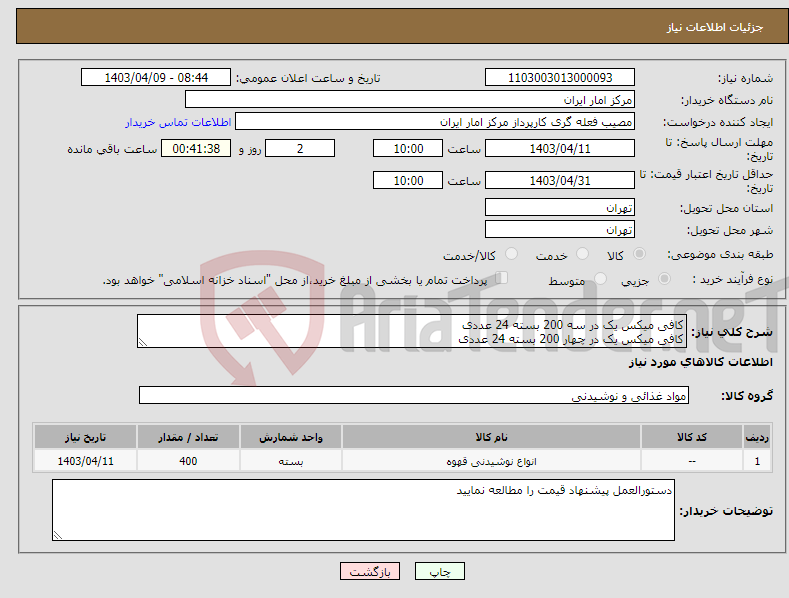Click the price validity hour 10:00 field
Viewport: 789px width, 598px height.
(408, 180)
